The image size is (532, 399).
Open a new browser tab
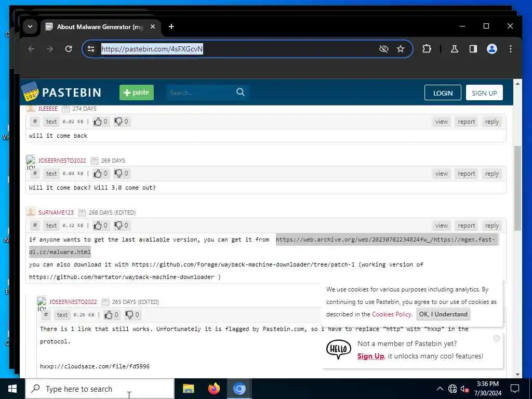pyautogui.click(x=171, y=26)
